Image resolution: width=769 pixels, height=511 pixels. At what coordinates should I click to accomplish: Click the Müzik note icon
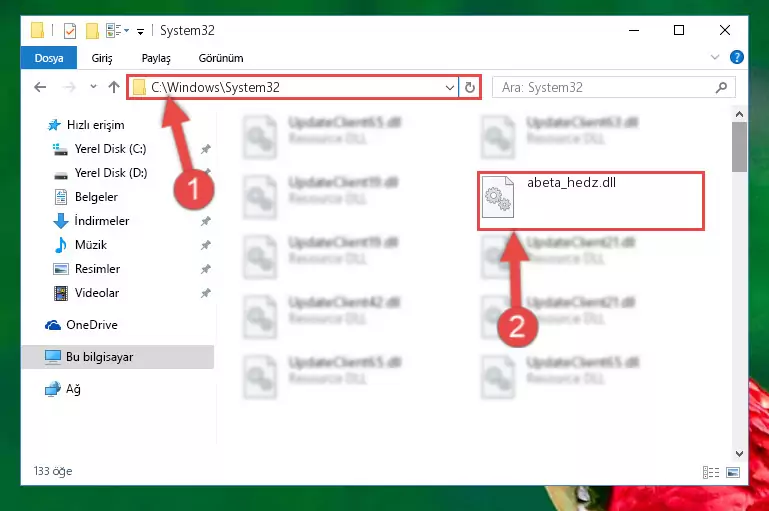pyautogui.click(x=60, y=245)
